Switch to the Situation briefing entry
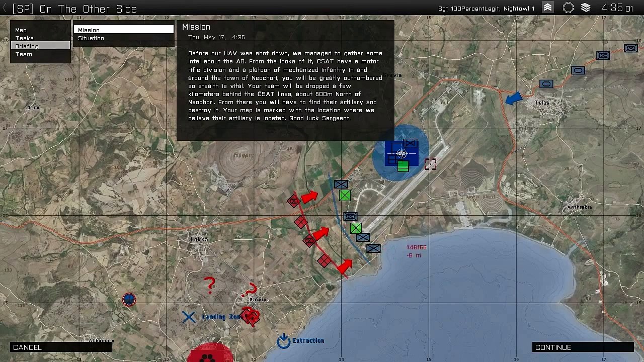 coord(91,38)
